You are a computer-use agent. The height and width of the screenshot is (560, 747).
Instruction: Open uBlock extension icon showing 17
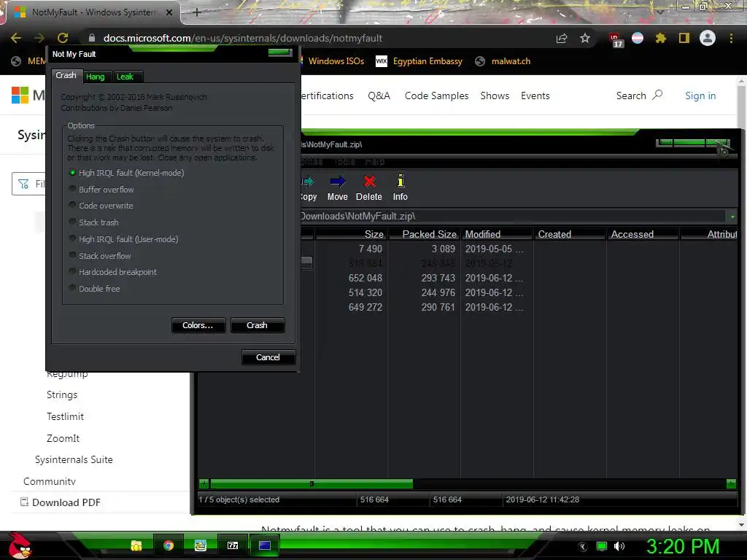pyautogui.click(x=615, y=39)
